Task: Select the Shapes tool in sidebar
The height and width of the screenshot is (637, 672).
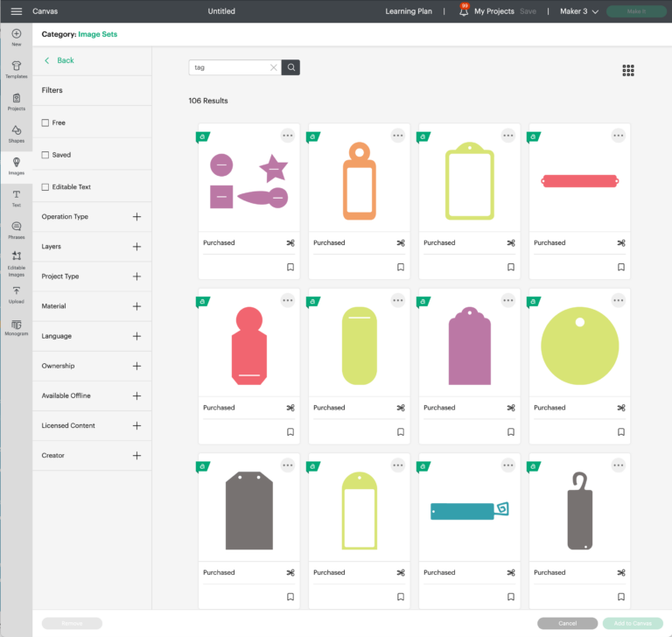Action: tap(16, 134)
